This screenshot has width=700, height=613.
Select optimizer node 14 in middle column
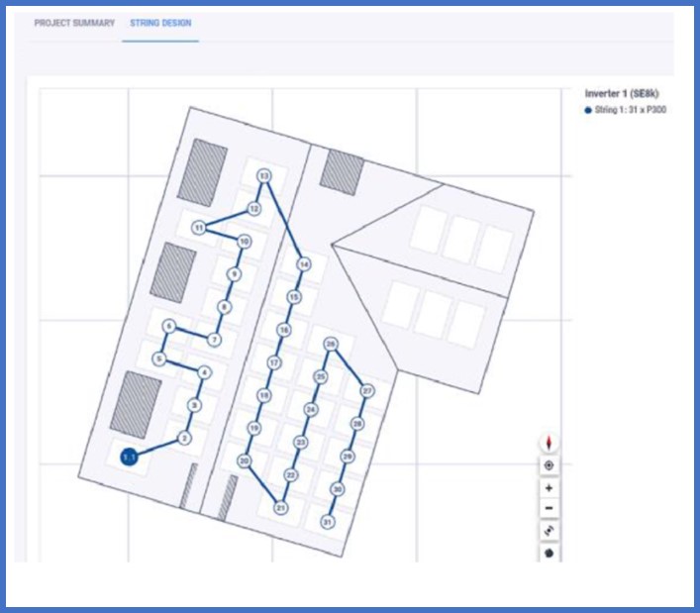coord(304,264)
